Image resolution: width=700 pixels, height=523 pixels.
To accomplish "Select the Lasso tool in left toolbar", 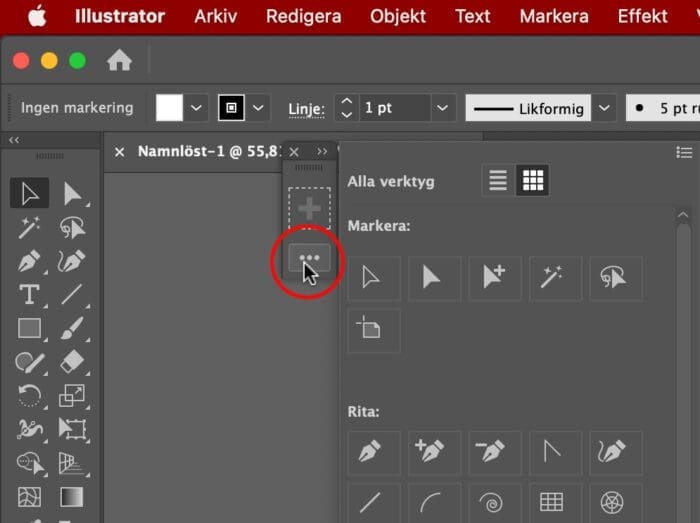I will [72, 227].
